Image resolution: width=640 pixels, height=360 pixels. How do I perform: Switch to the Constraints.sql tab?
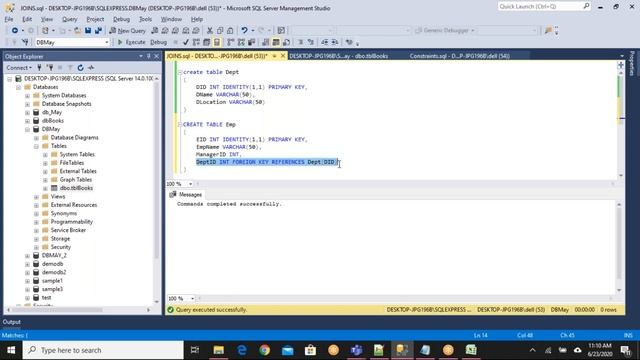460,56
